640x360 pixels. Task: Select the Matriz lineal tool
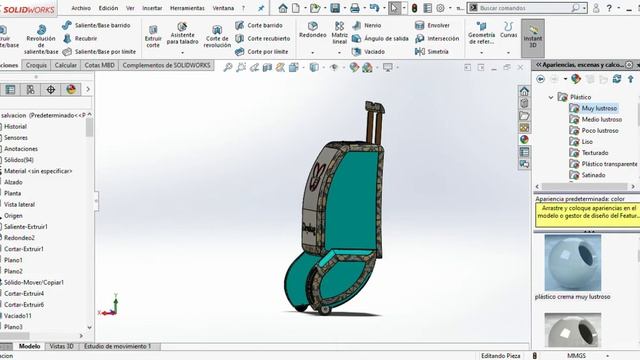click(339, 33)
